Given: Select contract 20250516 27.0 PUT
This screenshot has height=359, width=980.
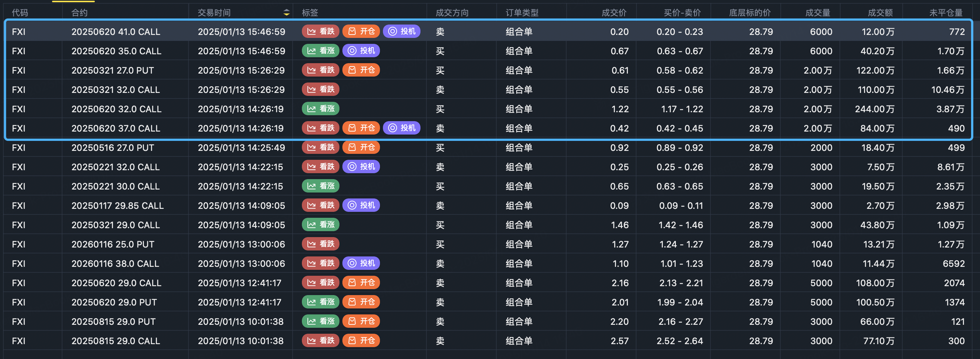Looking at the screenshot, I should (113, 148).
